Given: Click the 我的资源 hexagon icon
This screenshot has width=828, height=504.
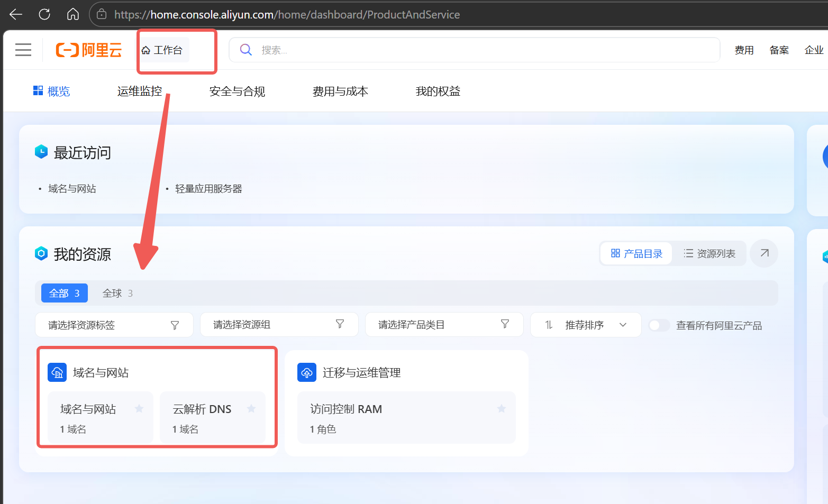Looking at the screenshot, I should point(41,253).
